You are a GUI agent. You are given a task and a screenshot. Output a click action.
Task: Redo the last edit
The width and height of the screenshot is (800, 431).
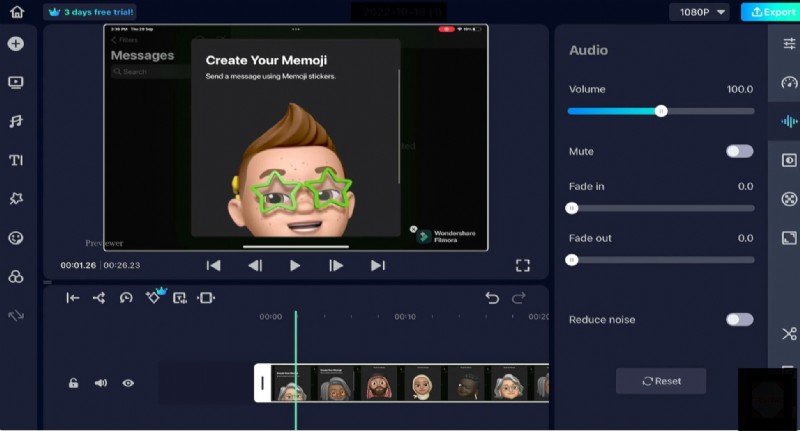pos(518,298)
